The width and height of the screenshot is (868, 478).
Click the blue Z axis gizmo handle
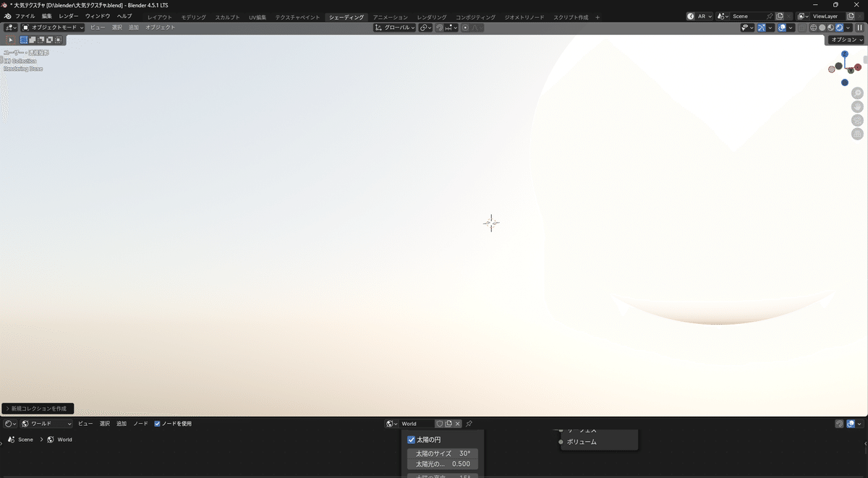coord(845,54)
